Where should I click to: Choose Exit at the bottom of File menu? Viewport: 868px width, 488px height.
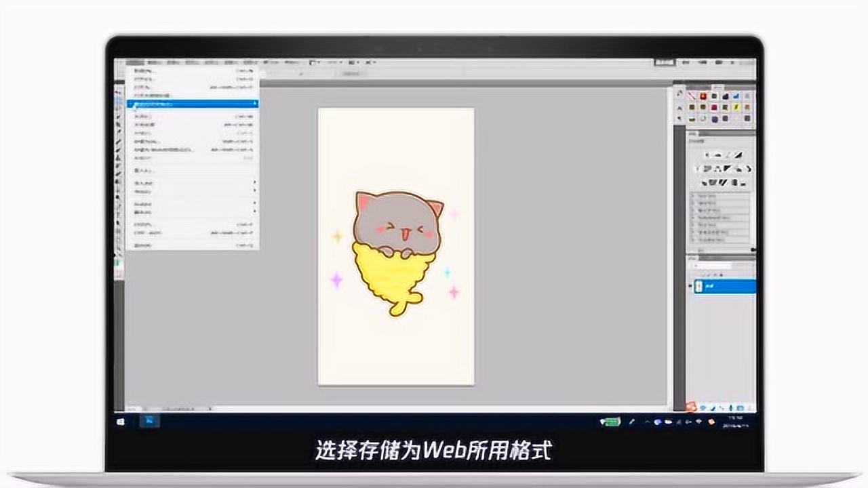coord(193,245)
